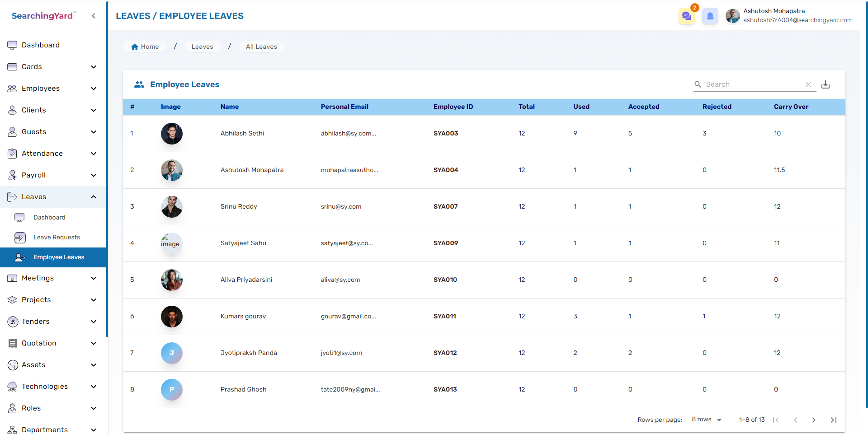
Task: Expand the Tenders menu chevron
Action: coord(94,322)
